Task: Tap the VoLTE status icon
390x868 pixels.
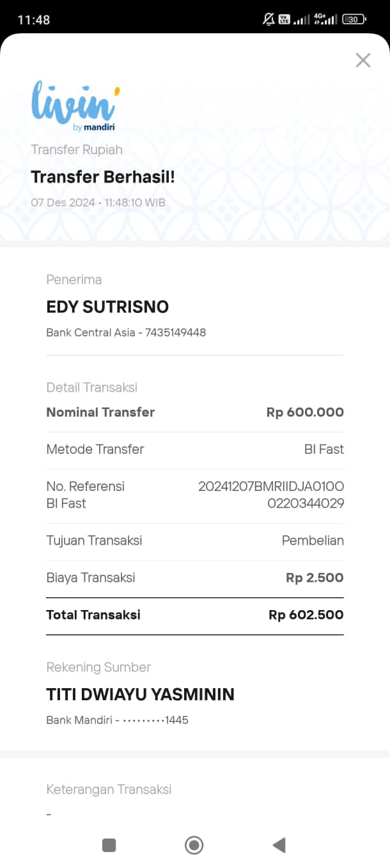Action: 285,19
